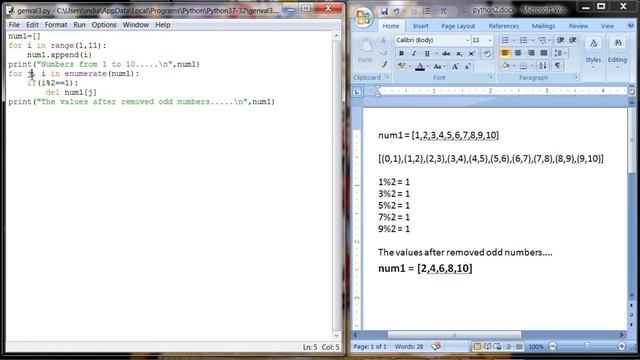Click the Paste icon in Word
The image size is (640, 360).
coord(365,46)
